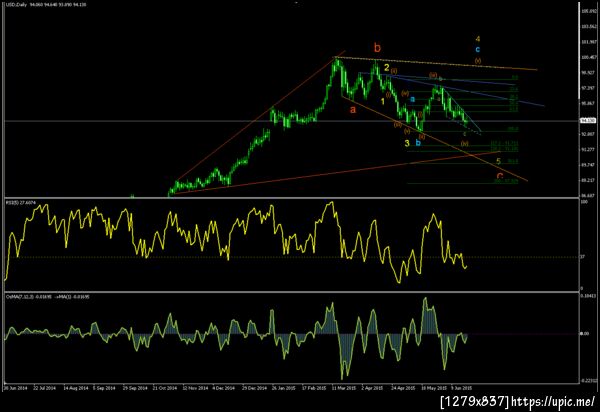This screenshot has height=412, width=600.
Task: Select the blue wave label "b" beside yellow 3
Action: point(418,143)
